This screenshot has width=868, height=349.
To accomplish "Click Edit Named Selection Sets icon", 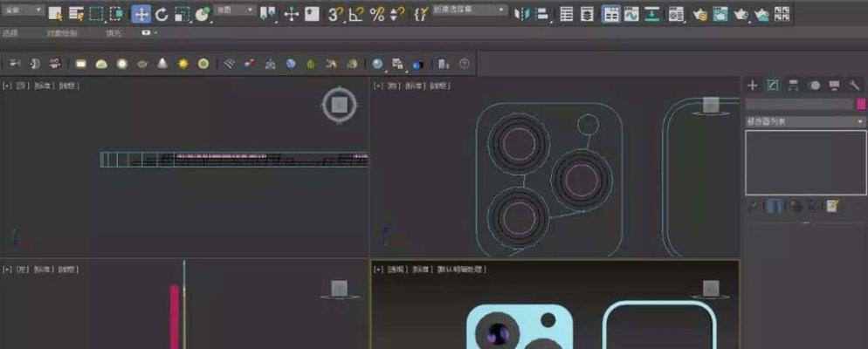I will (421, 14).
